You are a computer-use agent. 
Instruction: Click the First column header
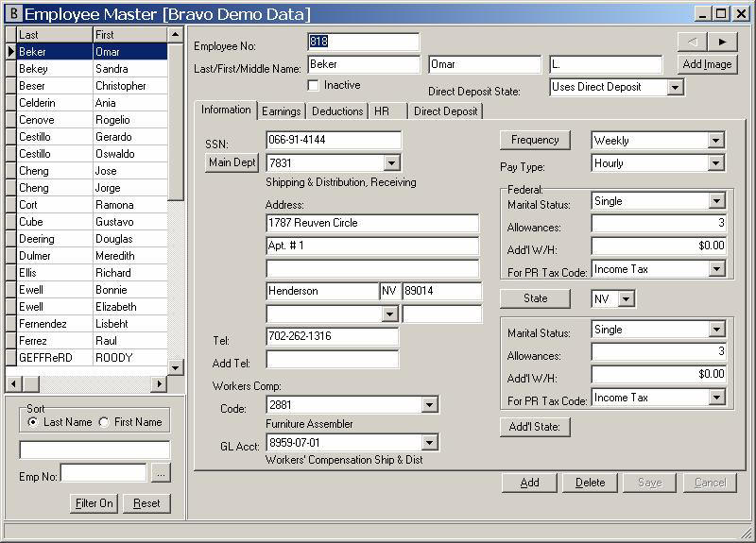coord(129,35)
